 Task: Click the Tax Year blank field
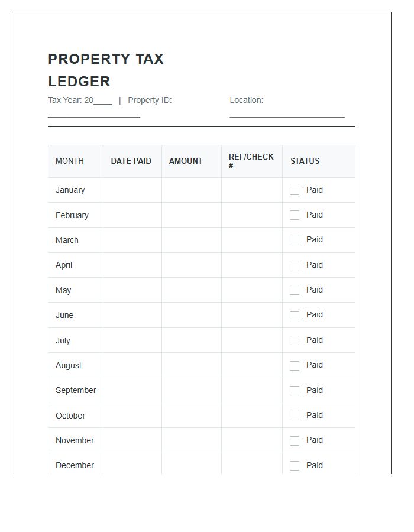103,101
